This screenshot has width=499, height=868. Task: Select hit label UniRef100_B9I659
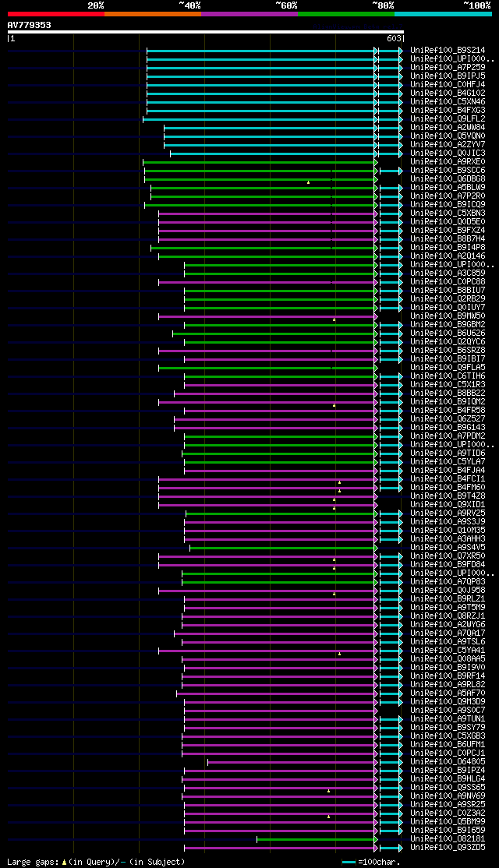click(448, 831)
